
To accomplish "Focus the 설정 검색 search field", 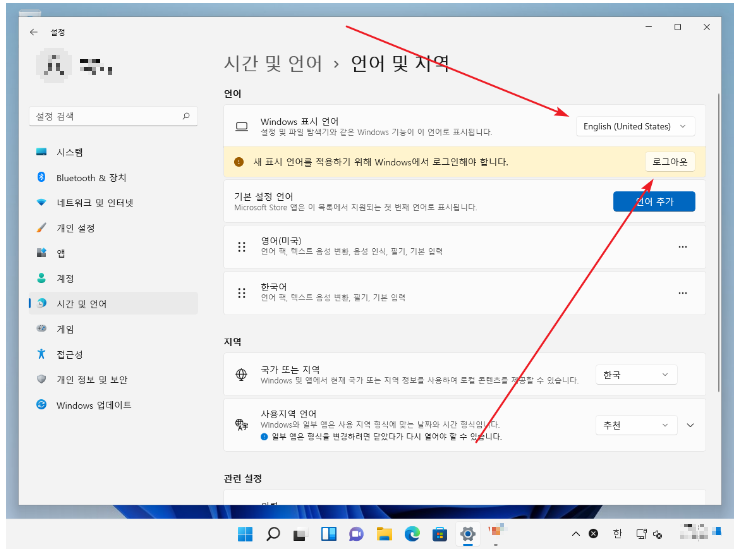I will pos(113,116).
